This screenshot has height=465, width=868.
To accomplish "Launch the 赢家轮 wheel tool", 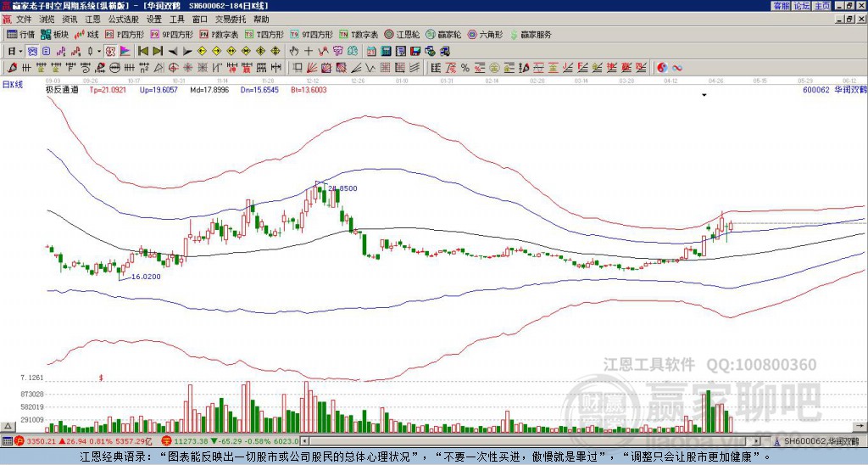I will coord(443,34).
